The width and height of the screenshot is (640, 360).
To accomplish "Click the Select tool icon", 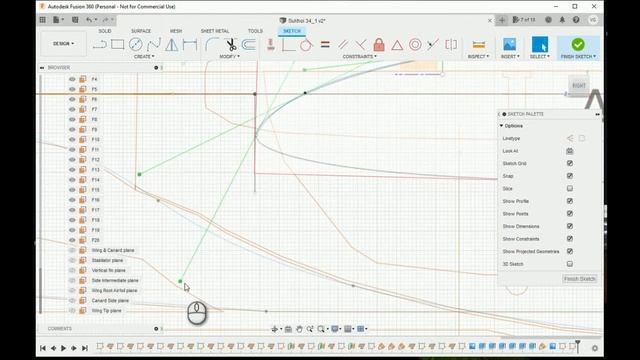I will tap(540, 44).
